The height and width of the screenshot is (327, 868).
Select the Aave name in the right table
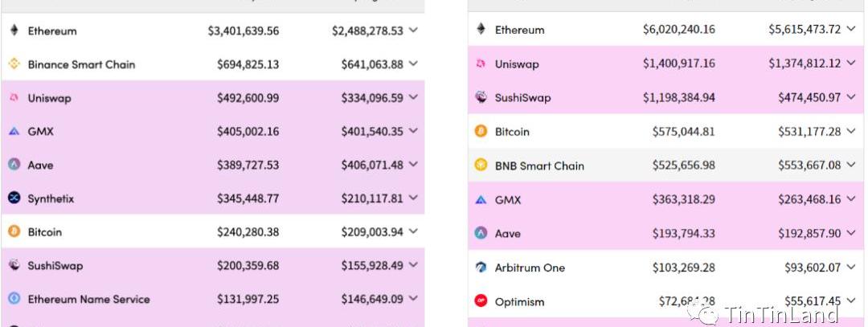(x=508, y=234)
